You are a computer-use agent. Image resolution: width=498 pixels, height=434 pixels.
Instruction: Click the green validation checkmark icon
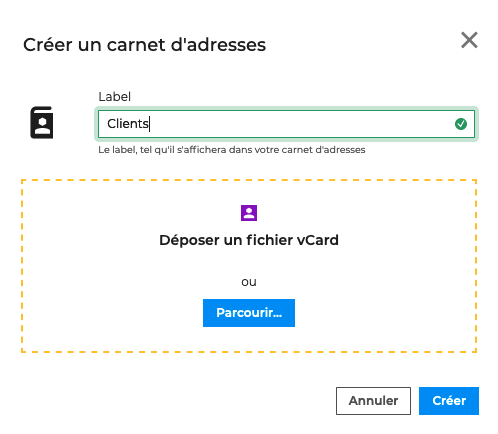coord(461,124)
